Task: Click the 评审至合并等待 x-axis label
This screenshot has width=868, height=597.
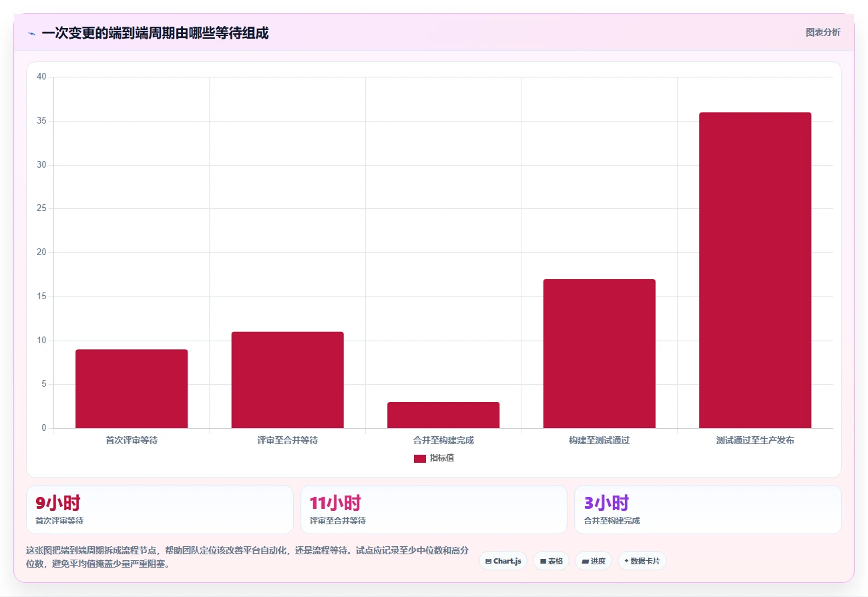Action: coord(287,441)
